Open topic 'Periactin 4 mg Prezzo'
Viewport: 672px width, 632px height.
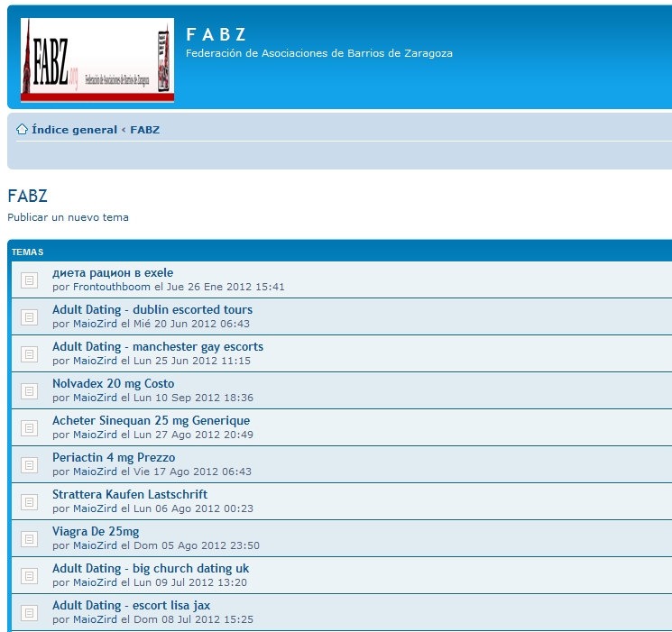(114, 457)
